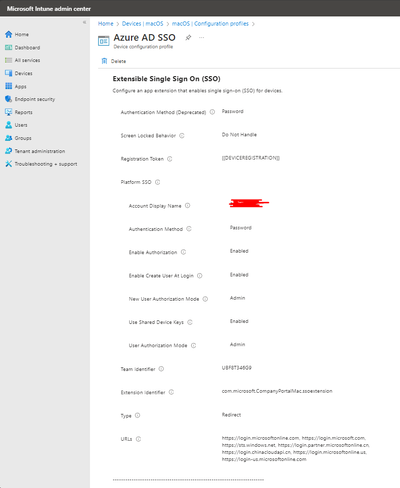The width and height of the screenshot is (400, 488).
Task: Select the Groups people icon
Action: point(9,138)
